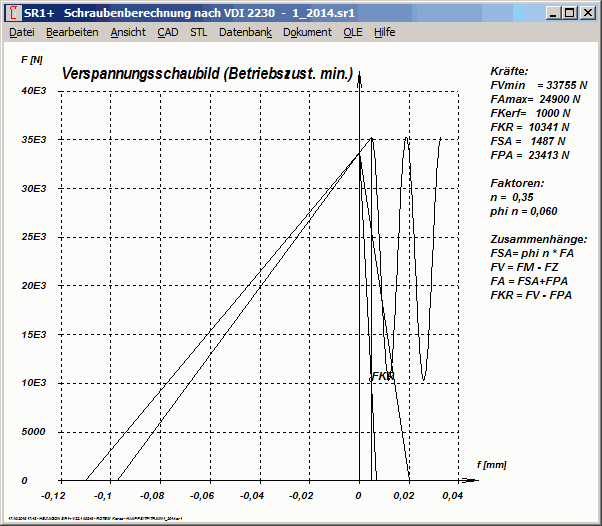This screenshot has height=526, width=602.
Task: Click the Kräfte heading in the legend
Action: click(x=510, y=72)
